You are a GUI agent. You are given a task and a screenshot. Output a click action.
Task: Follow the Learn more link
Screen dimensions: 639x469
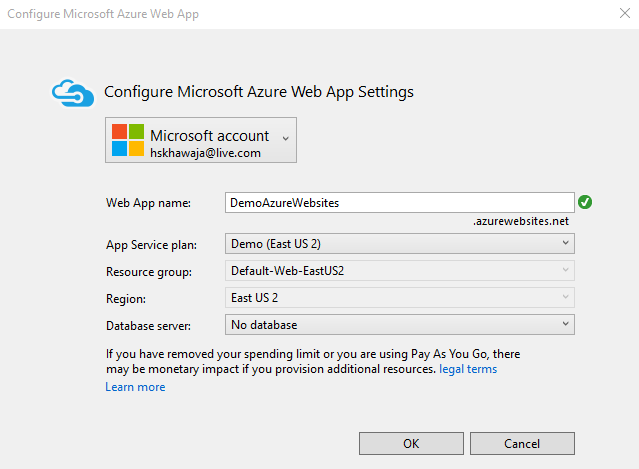pyautogui.click(x=135, y=387)
